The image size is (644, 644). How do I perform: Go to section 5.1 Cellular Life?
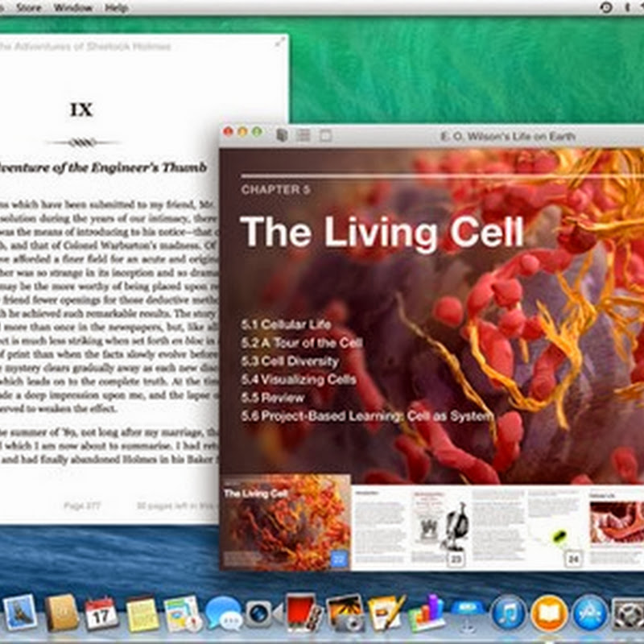click(x=286, y=324)
